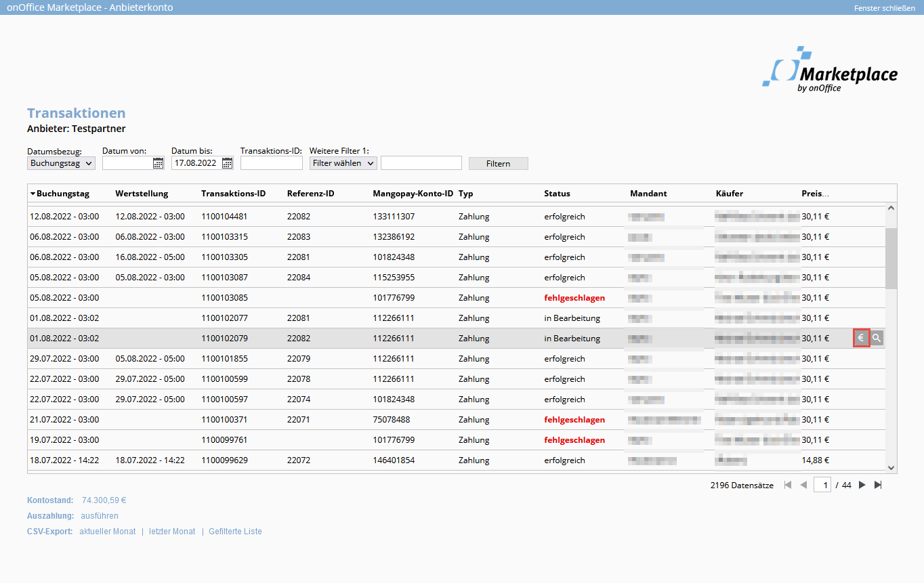This screenshot has width=924, height=583.
Task: Export CSV for letzter Monat
Action: click(x=172, y=532)
